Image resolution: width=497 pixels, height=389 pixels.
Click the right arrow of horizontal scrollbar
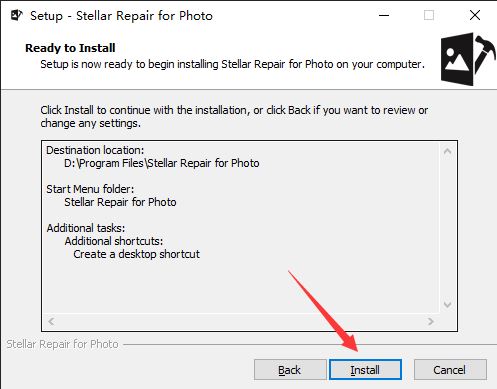pyautogui.click(x=431, y=321)
